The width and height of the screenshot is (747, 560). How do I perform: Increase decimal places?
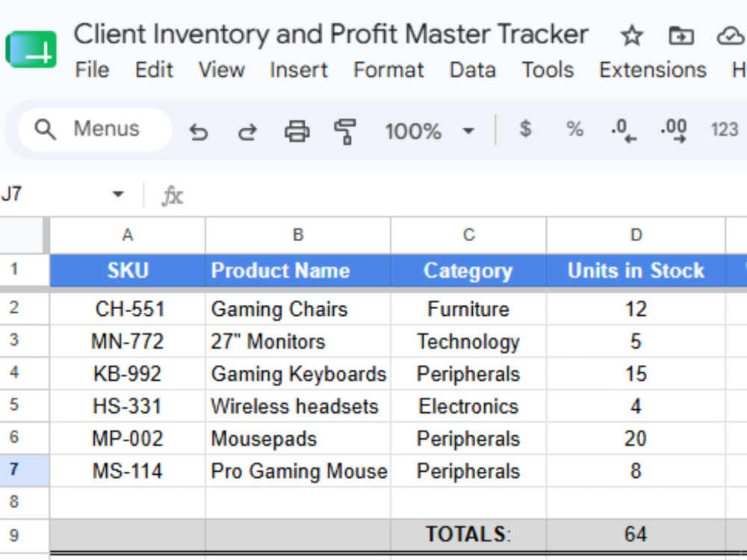[x=673, y=131]
